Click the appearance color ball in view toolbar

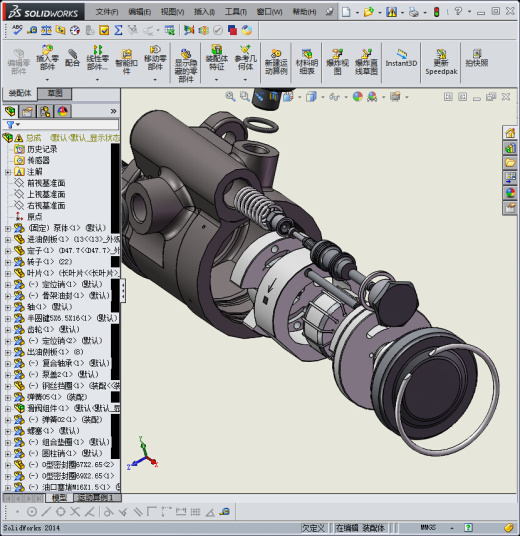click(358, 97)
